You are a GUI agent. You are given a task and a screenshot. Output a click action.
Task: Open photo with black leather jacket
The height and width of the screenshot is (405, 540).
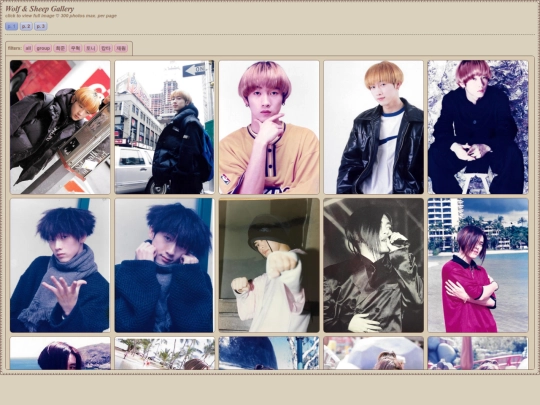(x=374, y=127)
